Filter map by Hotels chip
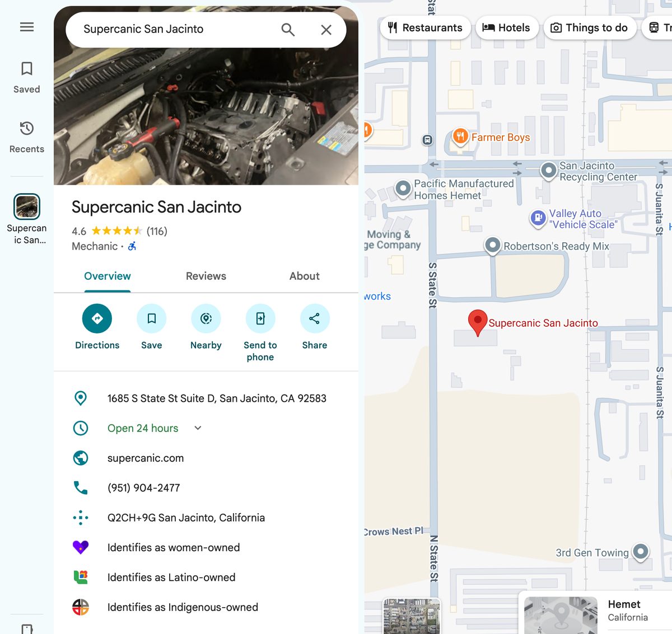 pyautogui.click(x=507, y=28)
